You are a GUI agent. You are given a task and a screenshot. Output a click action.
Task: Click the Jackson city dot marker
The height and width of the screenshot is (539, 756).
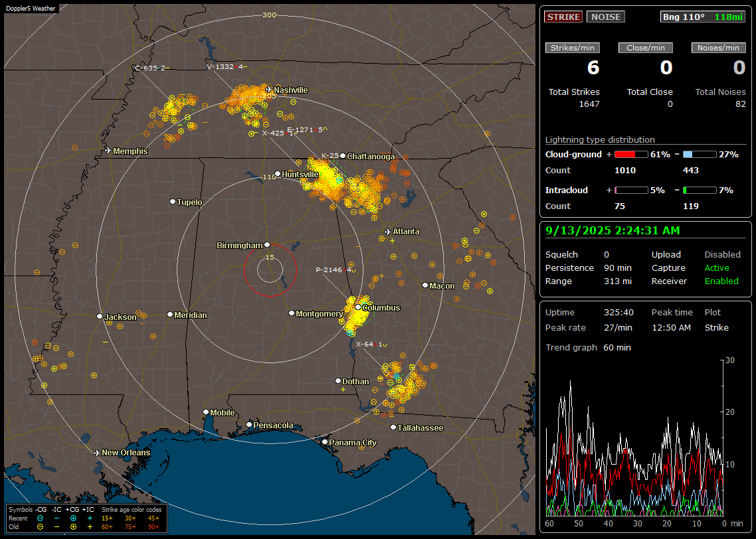click(x=100, y=317)
